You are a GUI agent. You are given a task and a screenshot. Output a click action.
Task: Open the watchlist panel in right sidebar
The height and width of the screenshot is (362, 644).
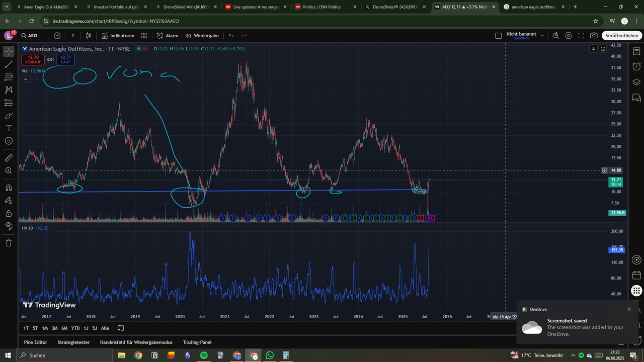[636, 52]
